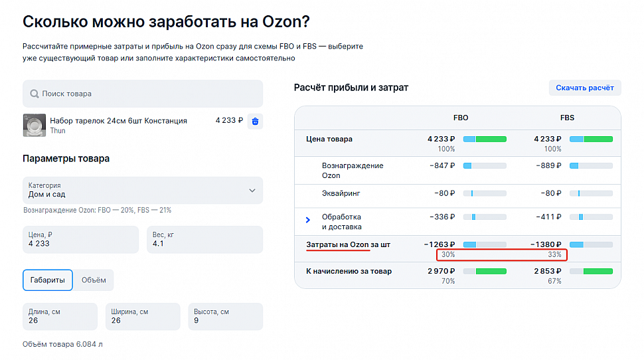Viewport: 644px width, 360px height.
Task: Click the FBS payout 2 853 ₽
Action: point(548,271)
